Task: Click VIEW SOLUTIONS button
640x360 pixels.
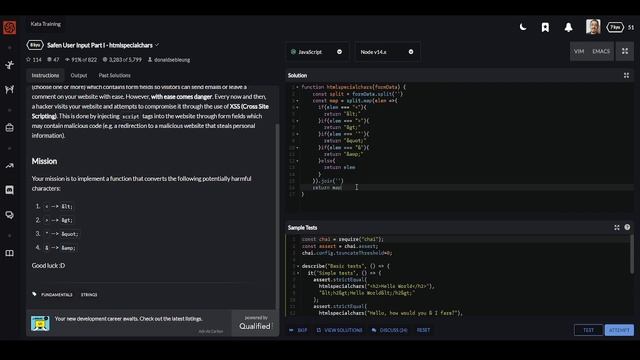Action: (339, 330)
